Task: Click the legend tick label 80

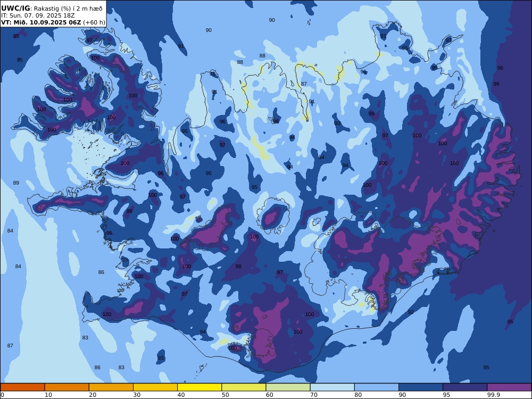Action: tap(358, 395)
